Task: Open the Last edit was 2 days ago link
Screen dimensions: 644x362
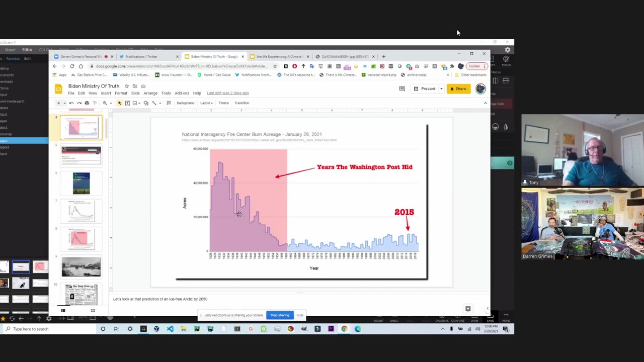Action: [227, 93]
